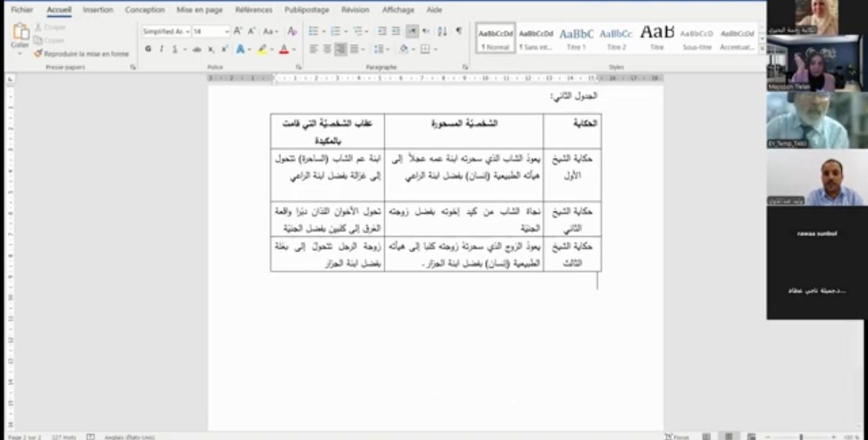Screen dimensions: 868x440
Task: Select the Normal style
Action: 496,37
